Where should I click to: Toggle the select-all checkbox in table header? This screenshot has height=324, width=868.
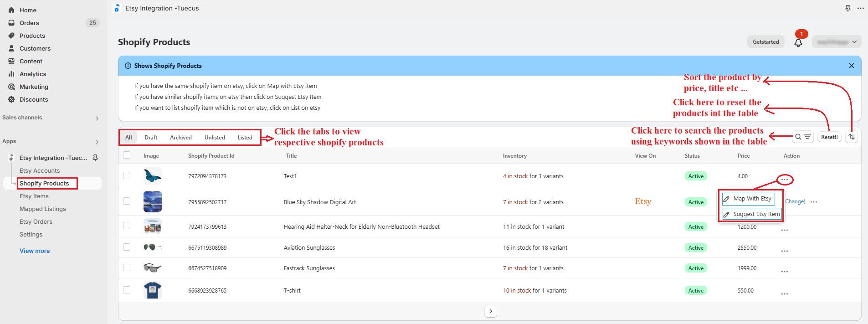[127, 155]
